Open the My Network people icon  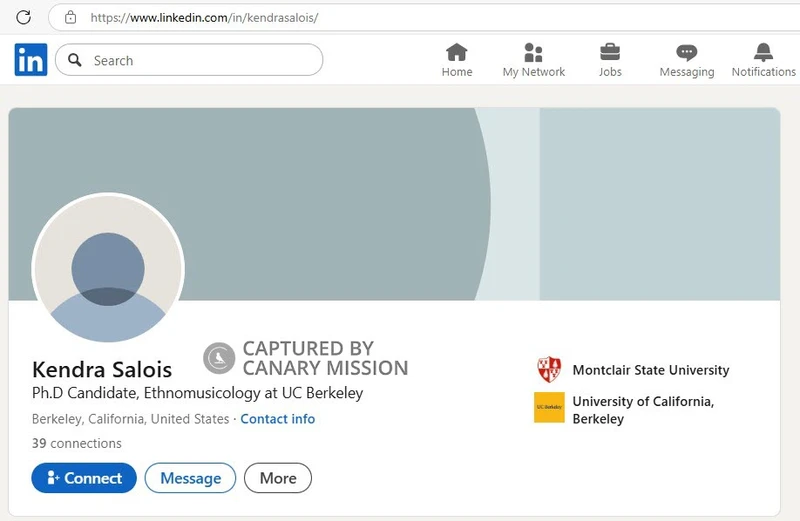coord(533,52)
